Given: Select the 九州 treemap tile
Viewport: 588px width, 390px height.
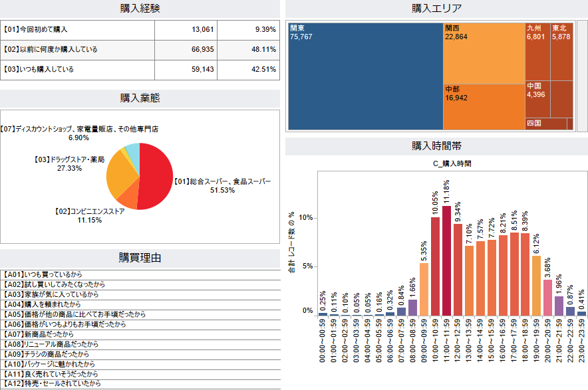Looking at the screenshot, I should [537, 52].
